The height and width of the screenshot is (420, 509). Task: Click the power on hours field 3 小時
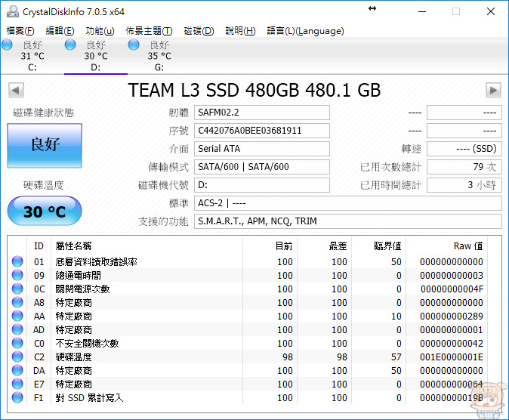[464, 185]
